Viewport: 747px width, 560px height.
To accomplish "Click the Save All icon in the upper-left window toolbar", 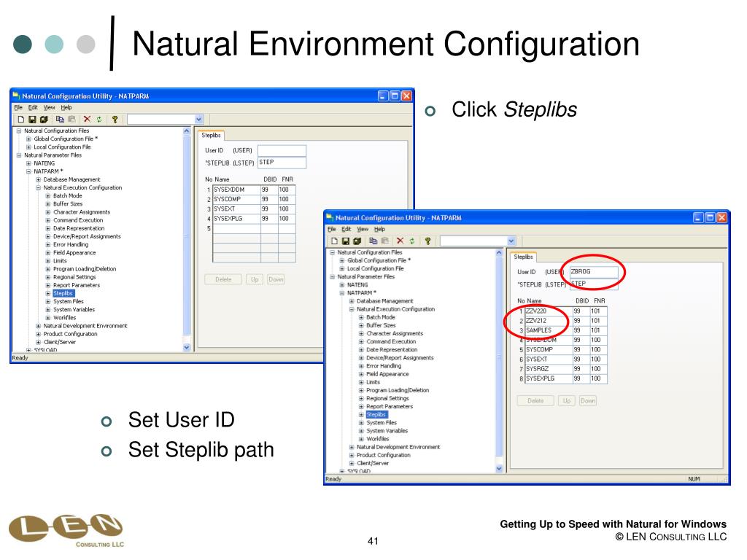I will click(44, 120).
